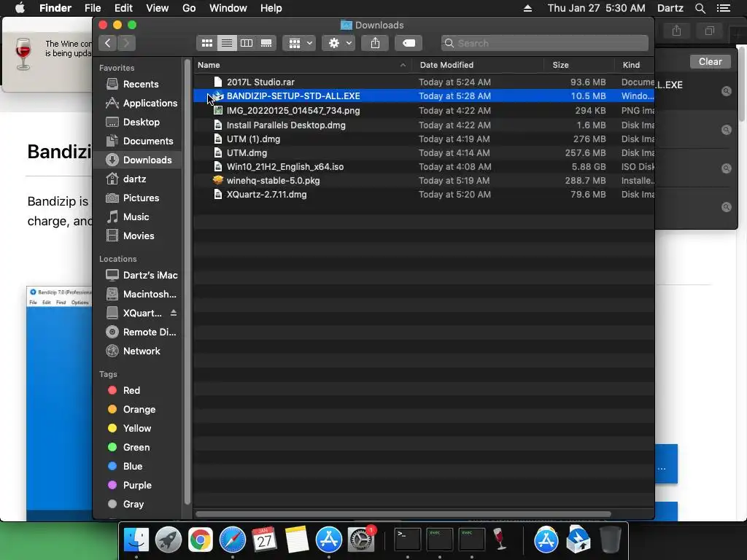This screenshot has height=560, width=747.
Task: Open Movies in the sidebar
Action: pyautogui.click(x=136, y=236)
